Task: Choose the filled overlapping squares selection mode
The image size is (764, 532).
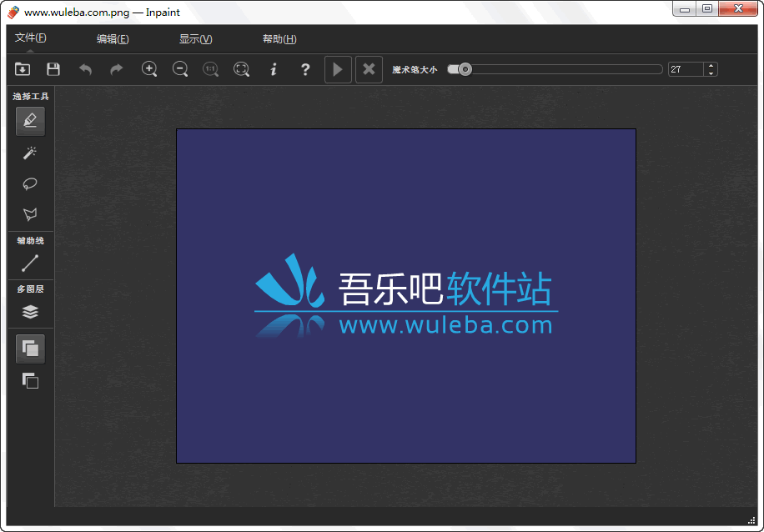Action: 30,349
